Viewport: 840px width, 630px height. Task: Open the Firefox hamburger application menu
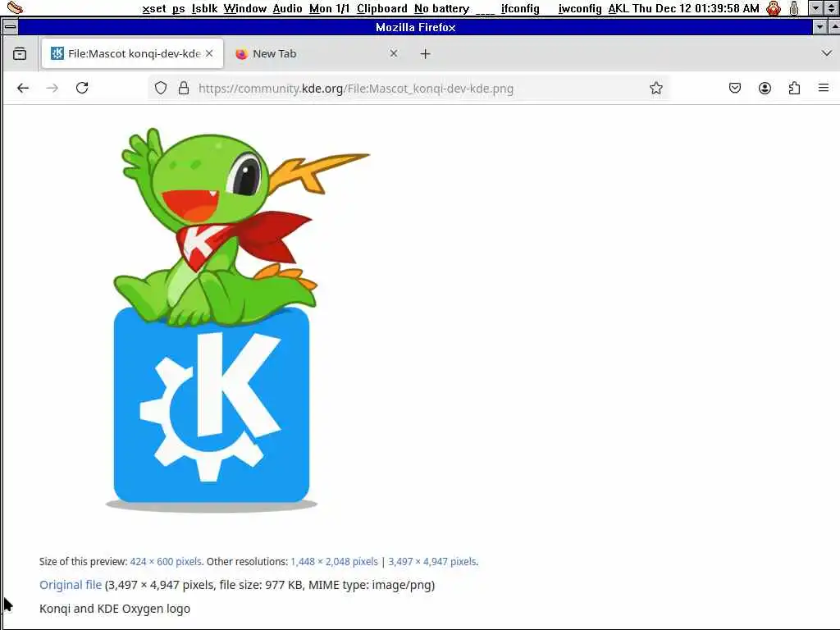(824, 87)
